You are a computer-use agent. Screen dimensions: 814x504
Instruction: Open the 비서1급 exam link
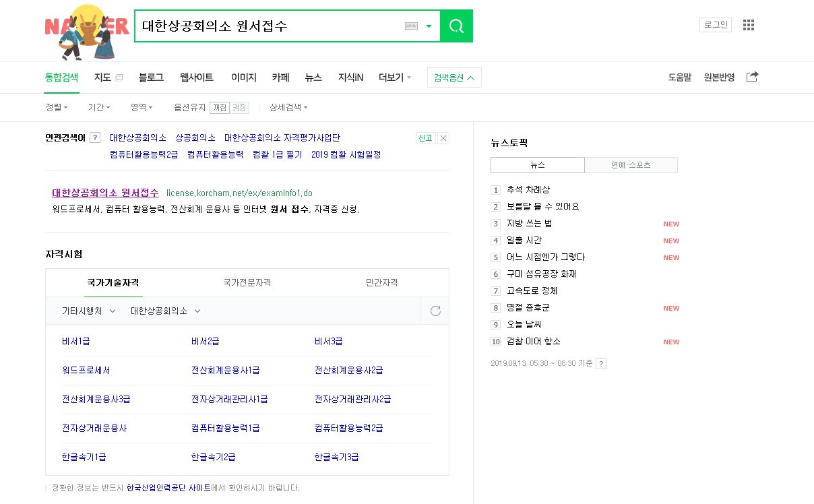[x=76, y=341]
